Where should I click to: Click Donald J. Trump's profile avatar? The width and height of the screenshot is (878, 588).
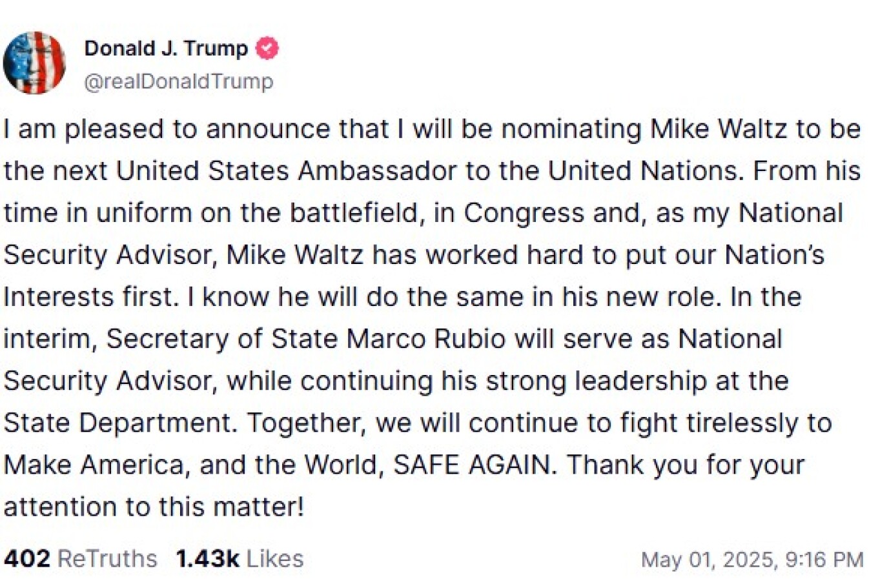coord(34,63)
